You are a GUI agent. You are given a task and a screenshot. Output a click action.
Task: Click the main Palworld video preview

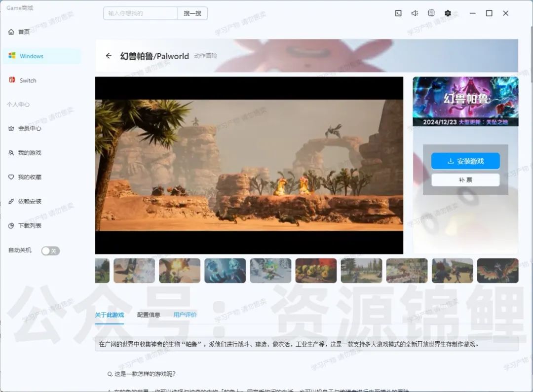[x=249, y=165]
